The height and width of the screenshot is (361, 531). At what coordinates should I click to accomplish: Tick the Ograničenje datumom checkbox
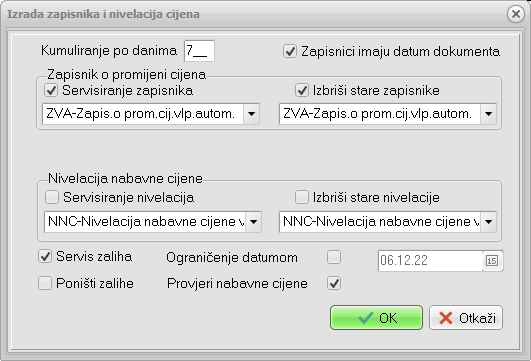[334, 257]
